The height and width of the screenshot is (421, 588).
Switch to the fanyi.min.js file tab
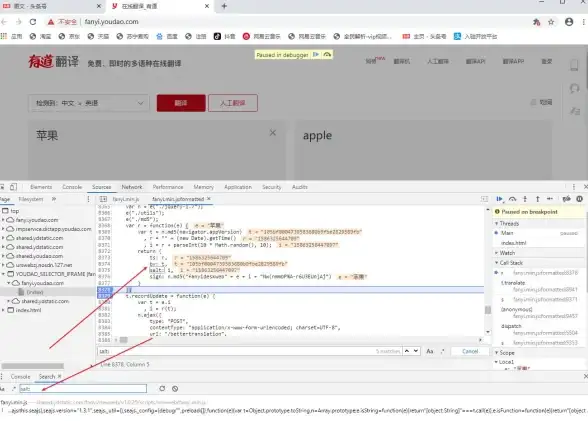tap(126, 199)
